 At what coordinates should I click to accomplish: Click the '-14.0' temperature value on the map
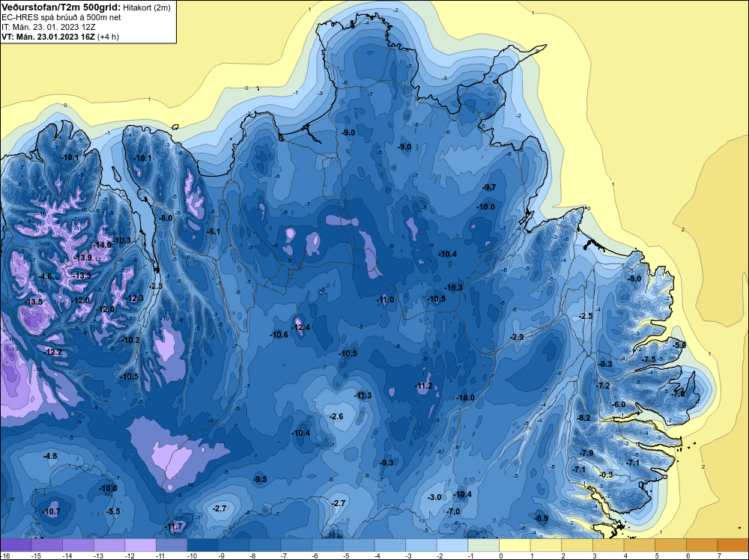click(102, 245)
